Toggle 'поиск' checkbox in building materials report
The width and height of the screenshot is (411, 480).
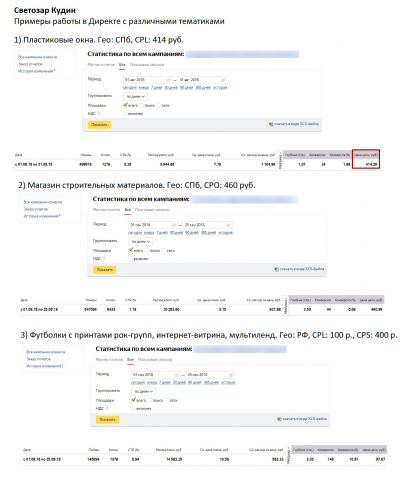pos(147,251)
